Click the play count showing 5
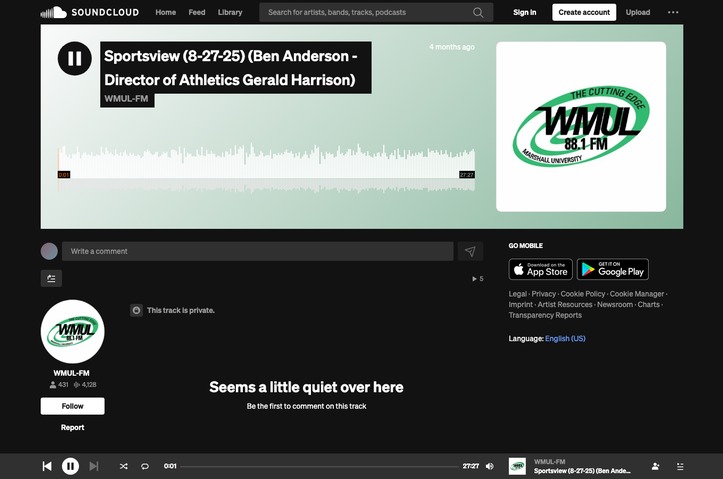Viewport: 723px width, 479px height. pyautogui.click(x=478, y=278)
